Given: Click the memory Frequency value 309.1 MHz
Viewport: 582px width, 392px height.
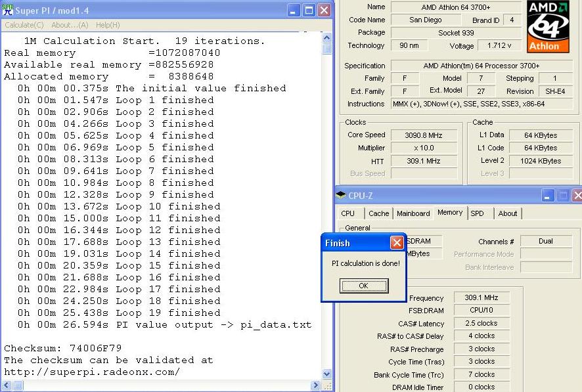Looking at the screenshot, I should [481, 297].
